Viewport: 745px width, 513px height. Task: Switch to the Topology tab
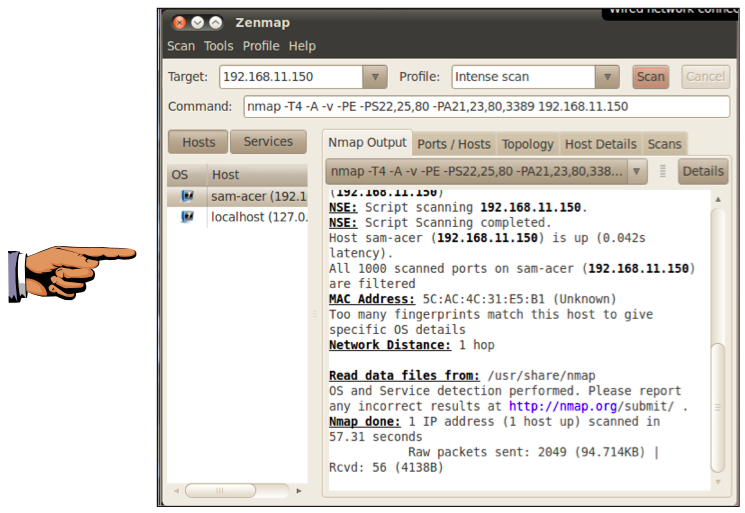pyautogui.click(x=528, y=144)
